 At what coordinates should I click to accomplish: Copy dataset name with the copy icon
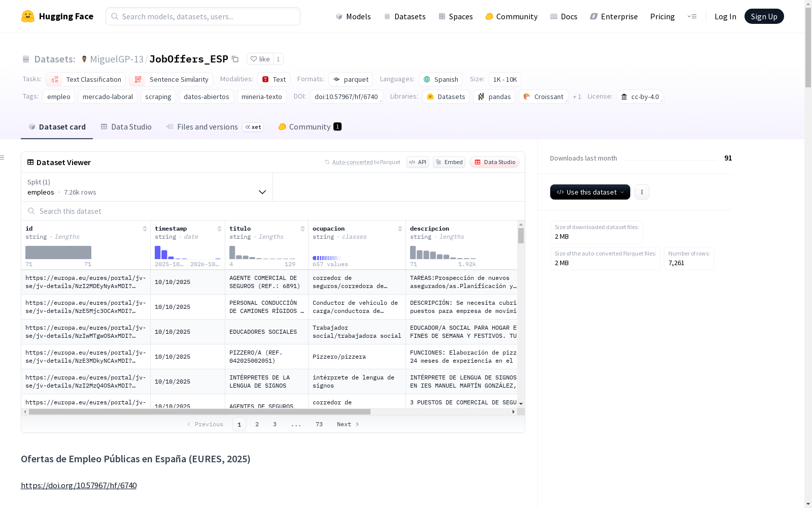tap(235, 59)
